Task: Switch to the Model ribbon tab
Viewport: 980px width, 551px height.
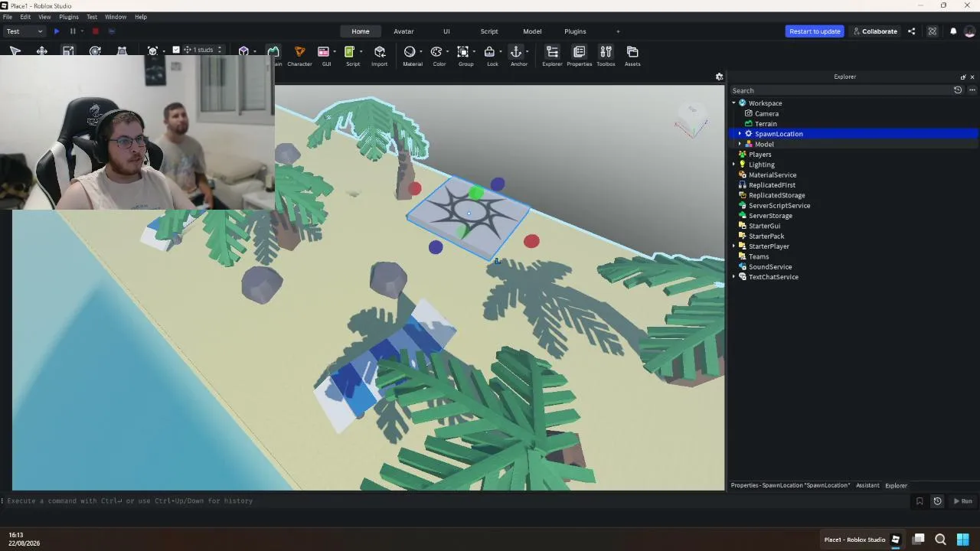Action: (x=532, y=31)
